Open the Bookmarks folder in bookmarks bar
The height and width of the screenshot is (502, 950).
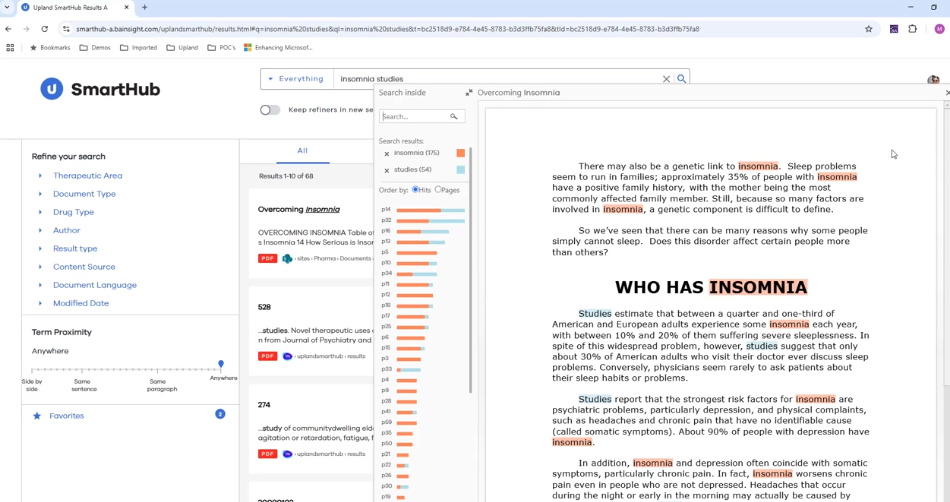click(x=50, y=47)
